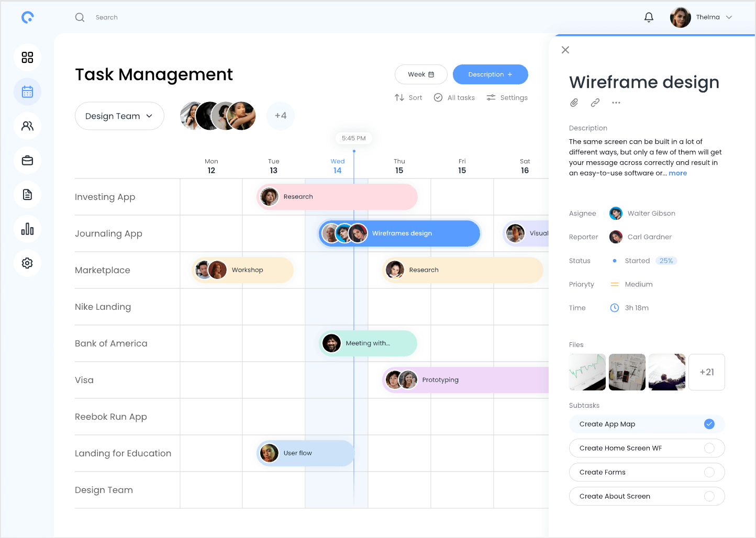Check the Create Home Screen WF subtask

click(x=709, y=448)
